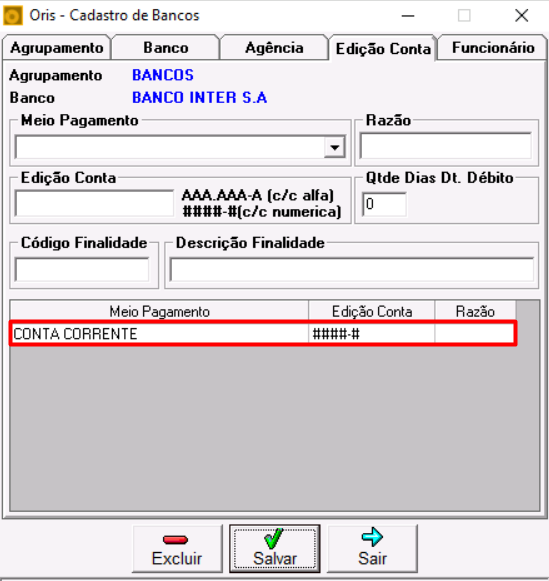Image resolution: width=549 pixels, height=581 pixels.
Task: Select the Edição Conta tab
Action: point(383,48)
